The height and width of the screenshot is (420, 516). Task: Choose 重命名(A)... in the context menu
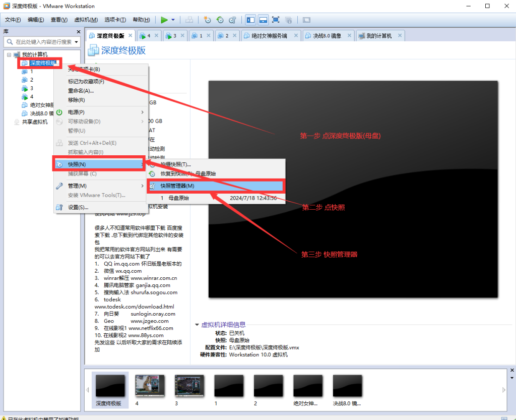[x=101, y=91]
